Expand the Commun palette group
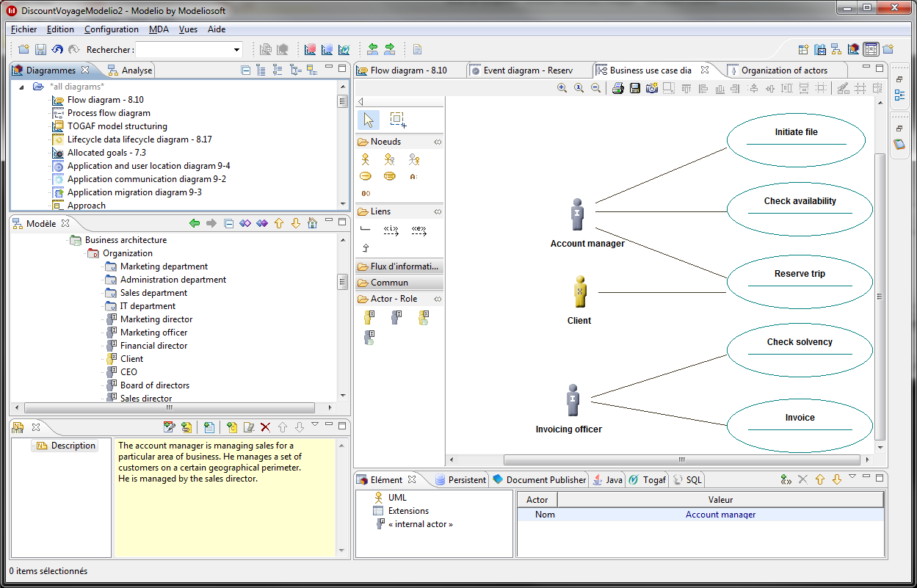The image size is (917, 588). (x=399, y=283)
